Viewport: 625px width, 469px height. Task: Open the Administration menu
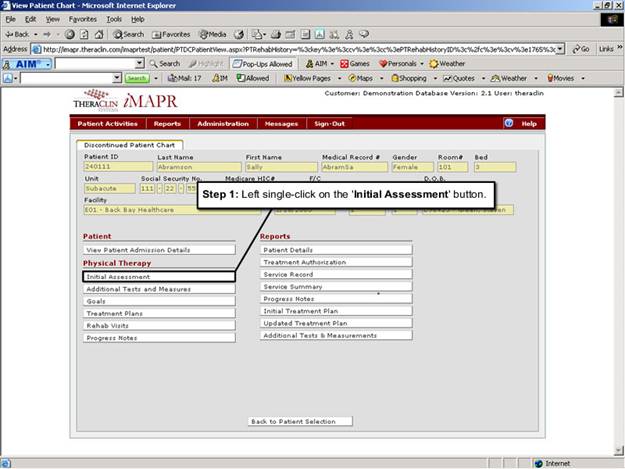(223, 123)
